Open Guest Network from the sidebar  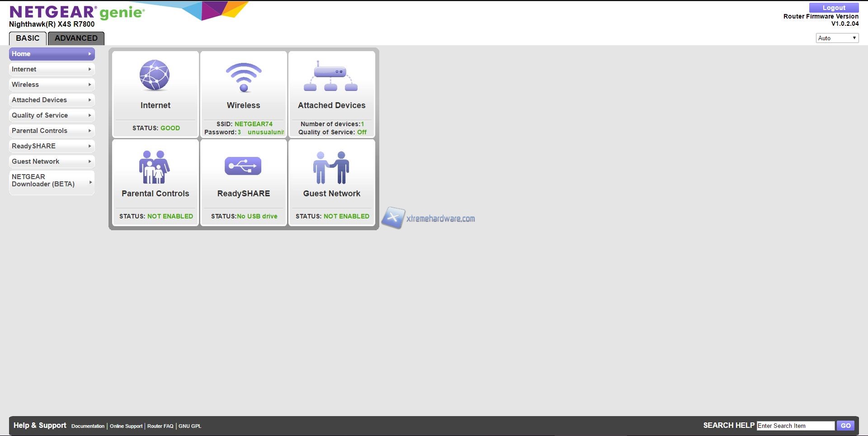pos(35,161)
